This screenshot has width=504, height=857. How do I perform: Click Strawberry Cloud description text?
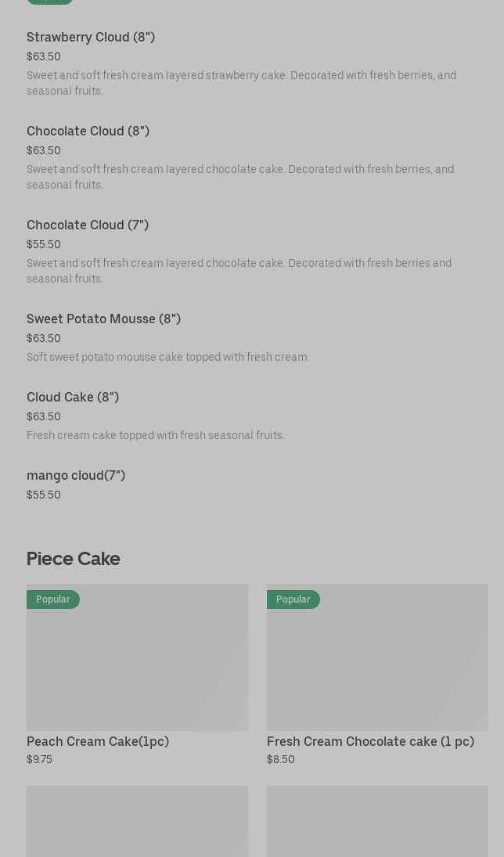pyautogui.click(x=242, y=83)
